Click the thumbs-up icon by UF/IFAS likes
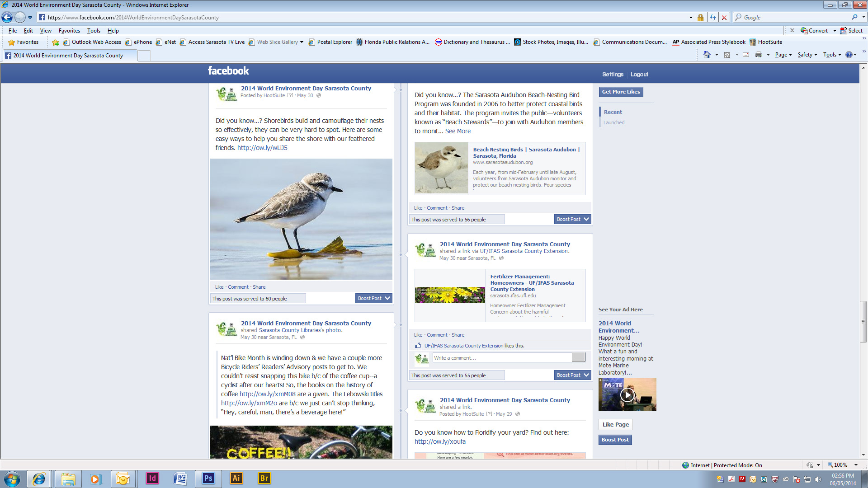868x488 pixels. [418, 346]
